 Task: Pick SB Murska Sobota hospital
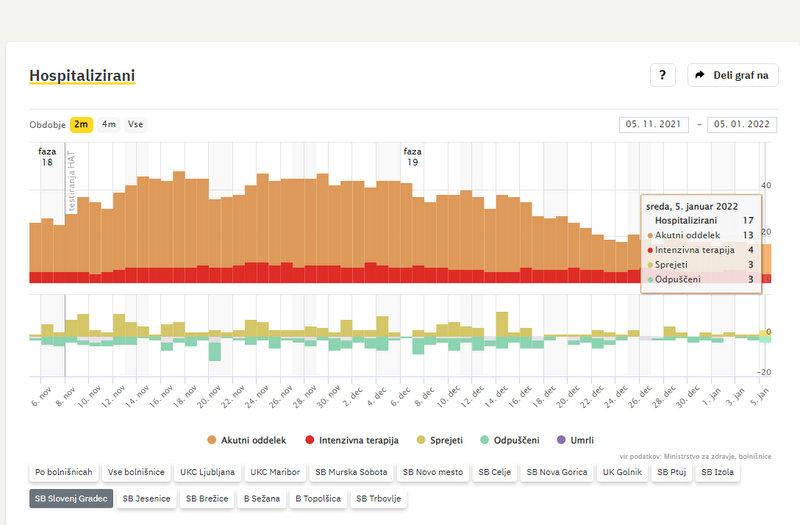point(352,472)
